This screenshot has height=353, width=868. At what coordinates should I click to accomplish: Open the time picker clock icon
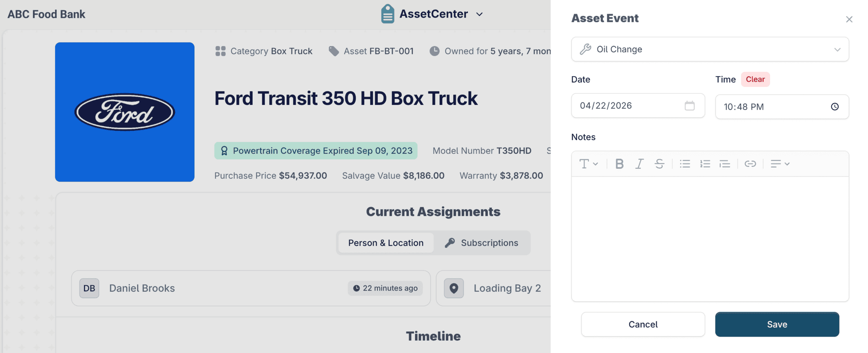point(835,107)
